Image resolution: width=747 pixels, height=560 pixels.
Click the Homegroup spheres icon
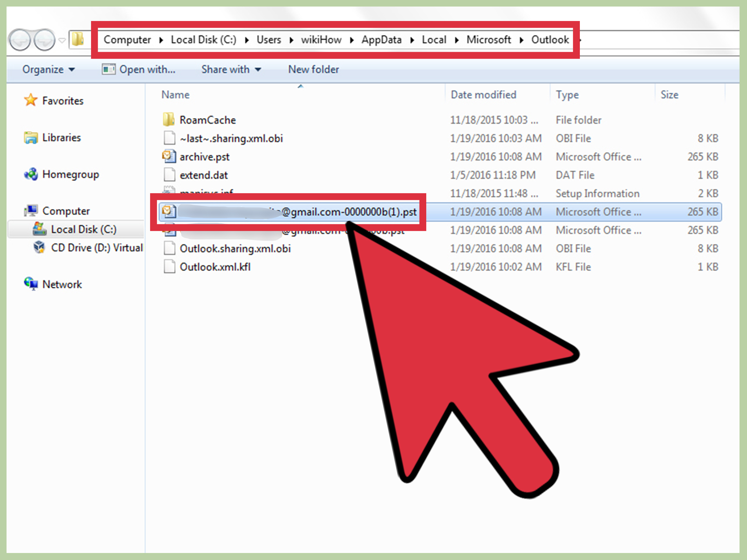tap(31, 174)
